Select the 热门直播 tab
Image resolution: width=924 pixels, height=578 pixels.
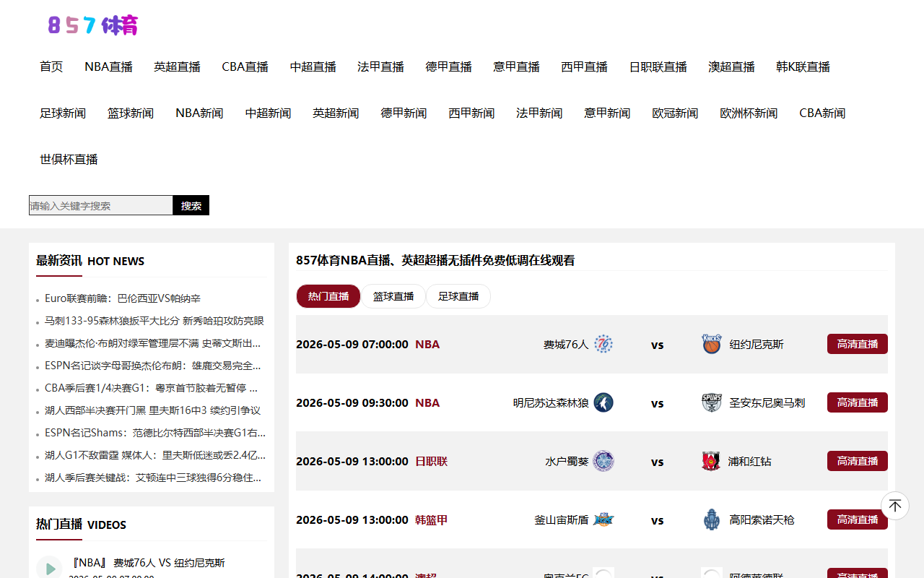(328, 296)
